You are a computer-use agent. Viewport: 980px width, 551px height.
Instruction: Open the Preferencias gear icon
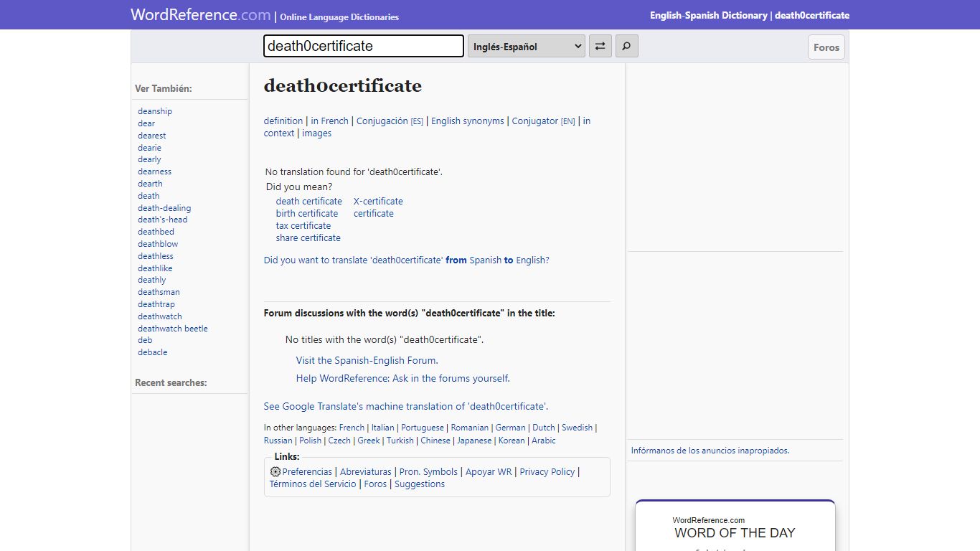[275, 471]
